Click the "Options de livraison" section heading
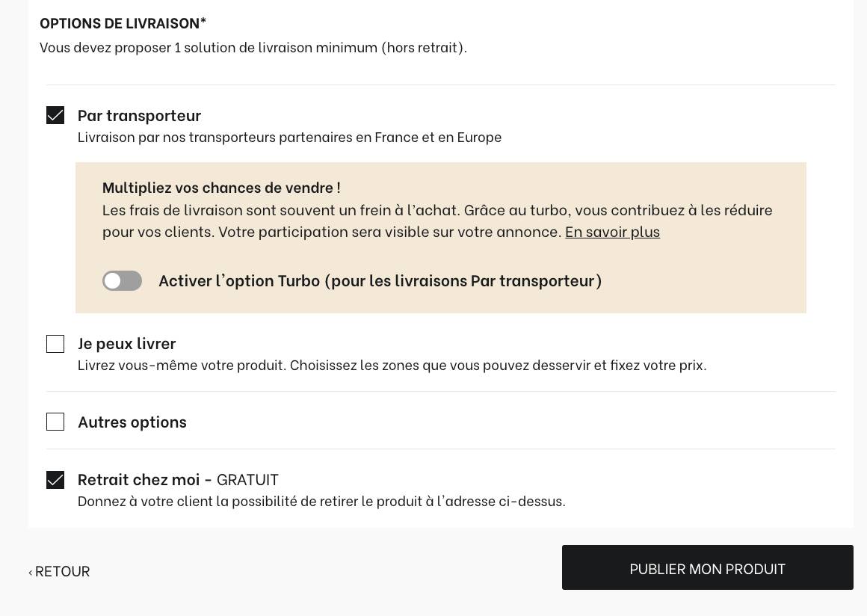Screen dimensions: 867x616 click(x=123, y=23)
